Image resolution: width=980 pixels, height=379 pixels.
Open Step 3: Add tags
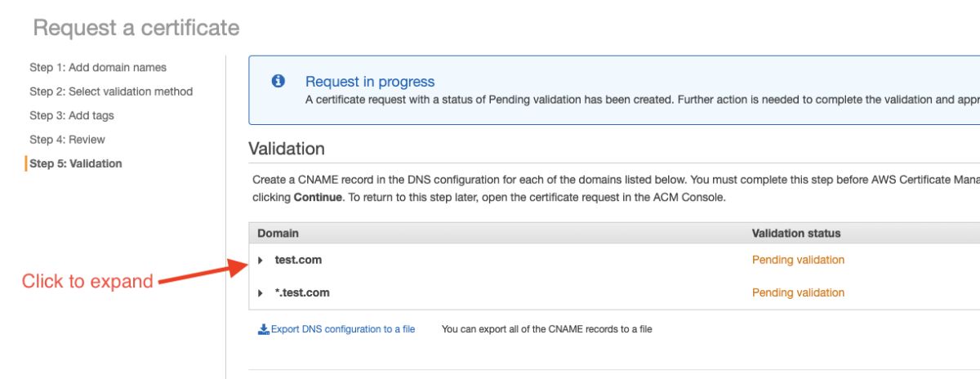click(72, 115)
